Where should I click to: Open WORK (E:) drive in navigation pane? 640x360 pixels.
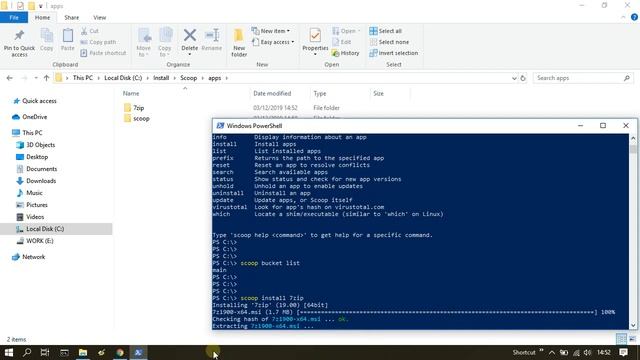(40, 241)
